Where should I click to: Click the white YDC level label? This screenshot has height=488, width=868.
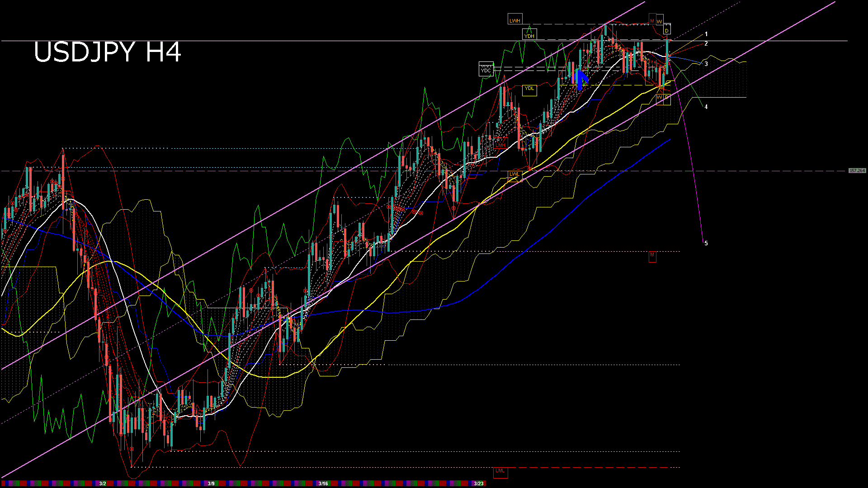486,70
